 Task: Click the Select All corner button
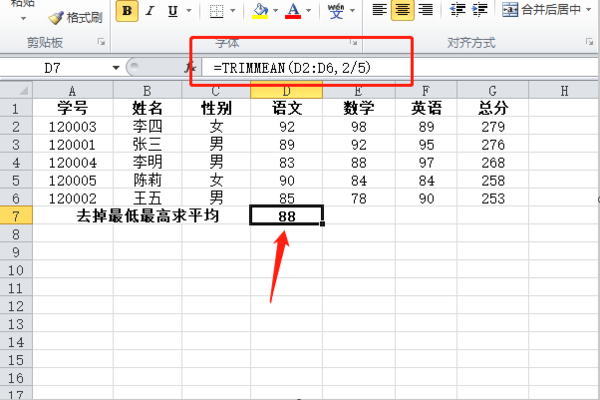point(16,91)
